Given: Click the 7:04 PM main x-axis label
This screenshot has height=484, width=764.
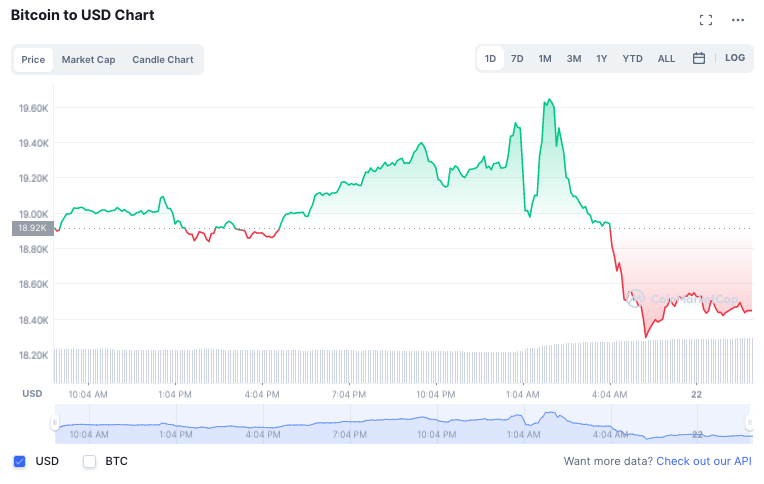Looking at the screenshot, I should (x=348, y=394).
